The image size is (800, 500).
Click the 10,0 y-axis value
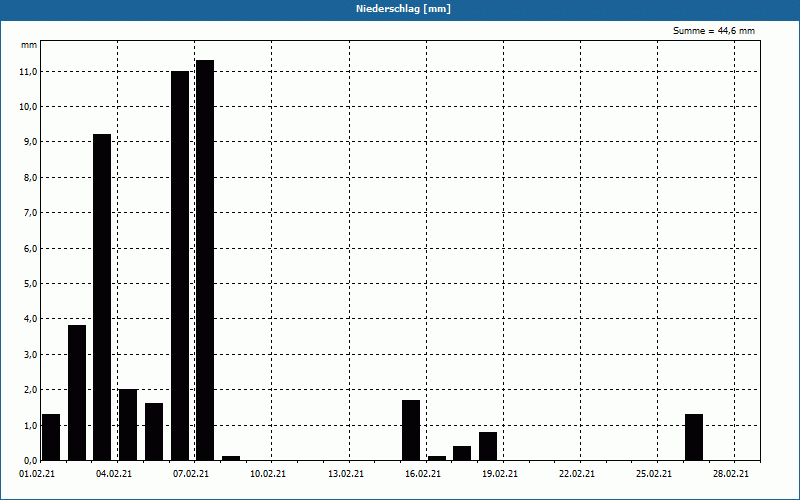(x=28, y=107)
